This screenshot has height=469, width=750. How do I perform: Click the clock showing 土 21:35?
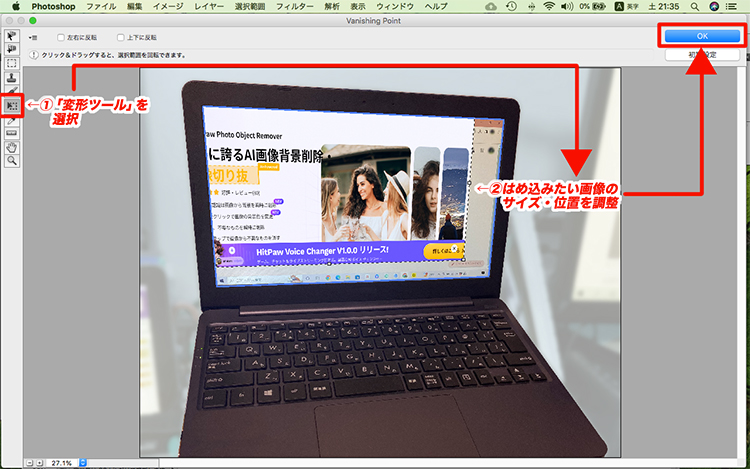[x=664, y=6]
